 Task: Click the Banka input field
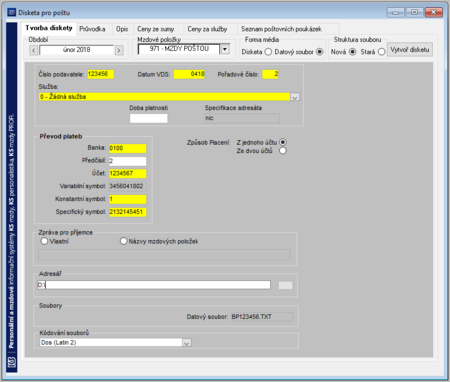click(x=128, y=148)
